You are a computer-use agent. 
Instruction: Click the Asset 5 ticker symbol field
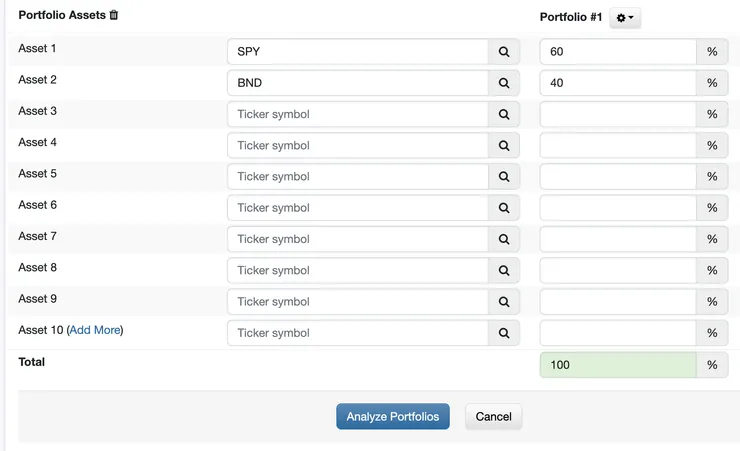(x=358, y=176)
